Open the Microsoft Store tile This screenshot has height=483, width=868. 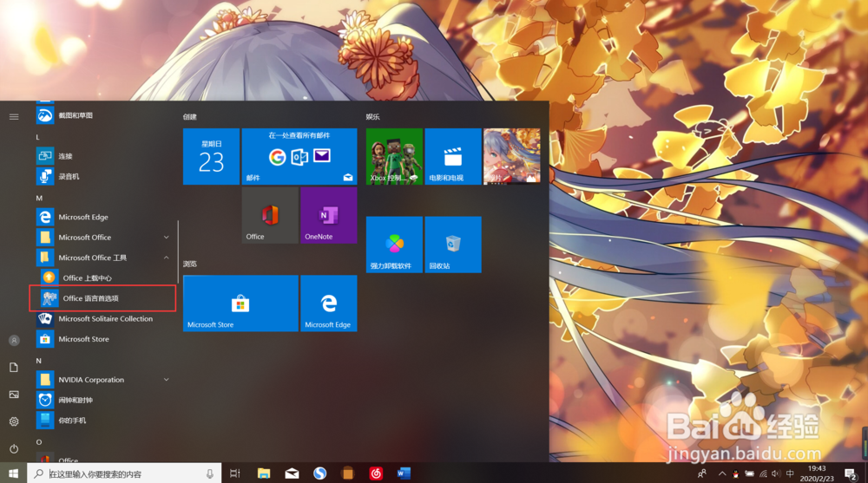click(240, 304)
